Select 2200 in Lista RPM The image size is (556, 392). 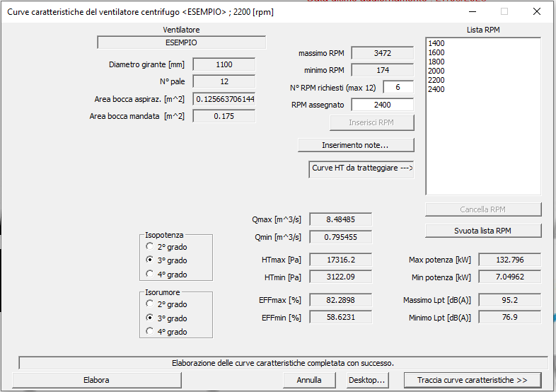pos(436,80)
